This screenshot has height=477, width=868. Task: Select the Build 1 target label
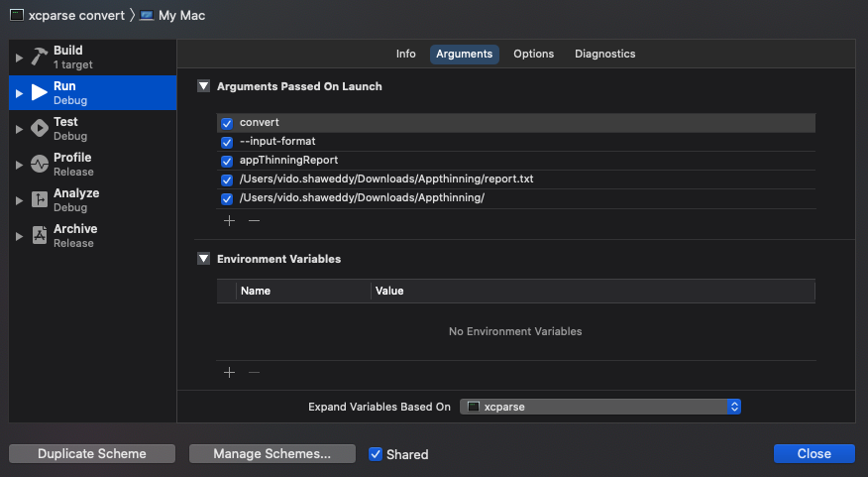[73, 58]
